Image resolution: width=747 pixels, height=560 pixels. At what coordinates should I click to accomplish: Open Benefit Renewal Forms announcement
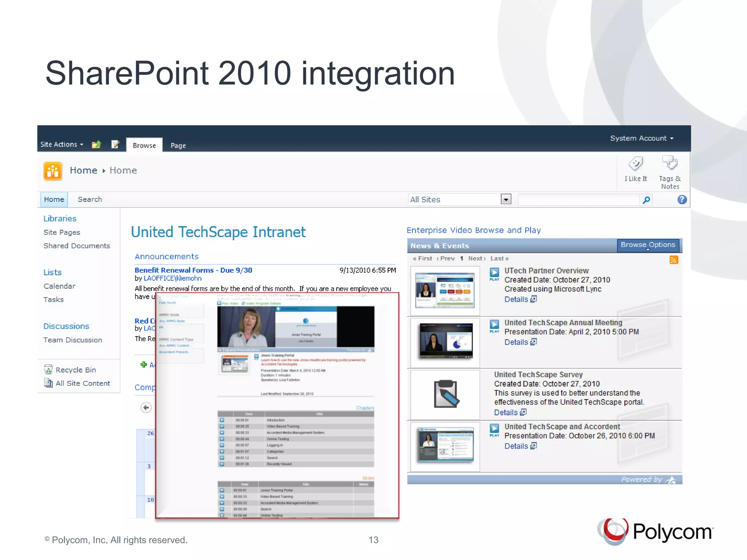tap(193, 270)
